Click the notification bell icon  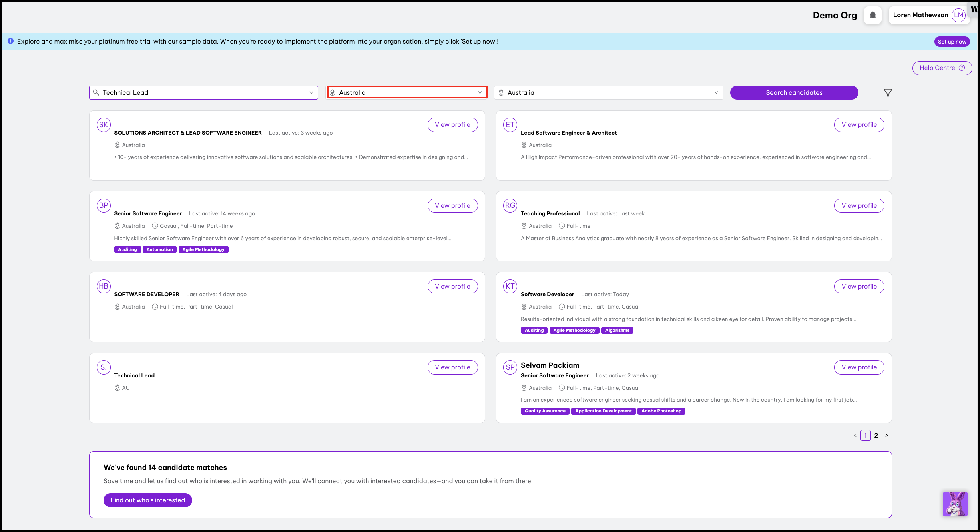(872, 15)
